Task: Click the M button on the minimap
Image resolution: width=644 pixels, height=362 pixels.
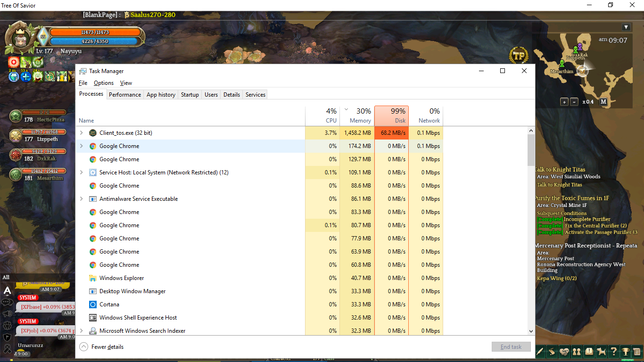Action: click(603, 102)
